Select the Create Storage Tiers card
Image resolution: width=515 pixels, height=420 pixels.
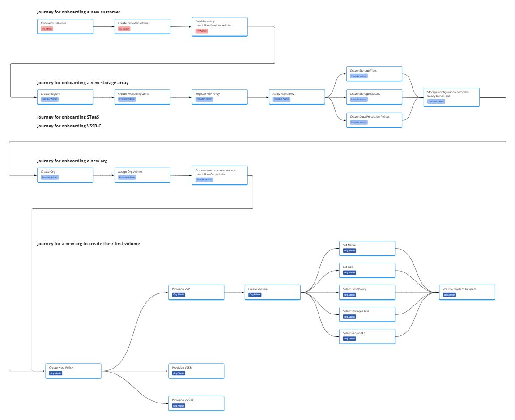tap(374, 73)
